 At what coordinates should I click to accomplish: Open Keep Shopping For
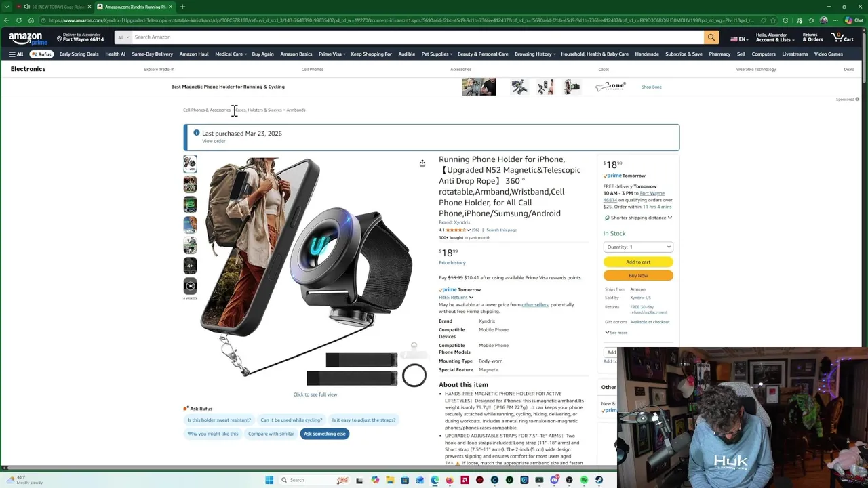(x=371, y=54)
